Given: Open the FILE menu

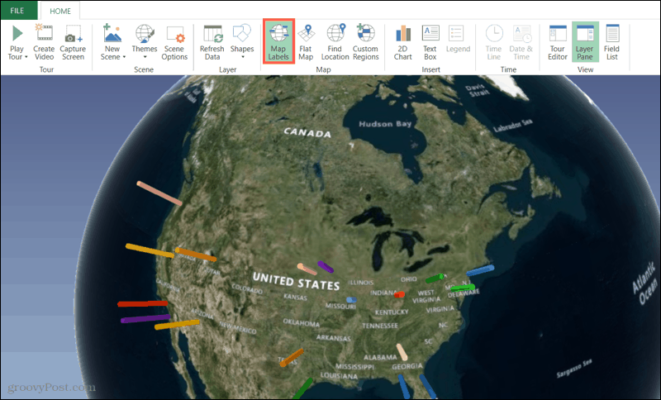Looking at the screenshot, I should pyautogui.click(x=19, y=10).
